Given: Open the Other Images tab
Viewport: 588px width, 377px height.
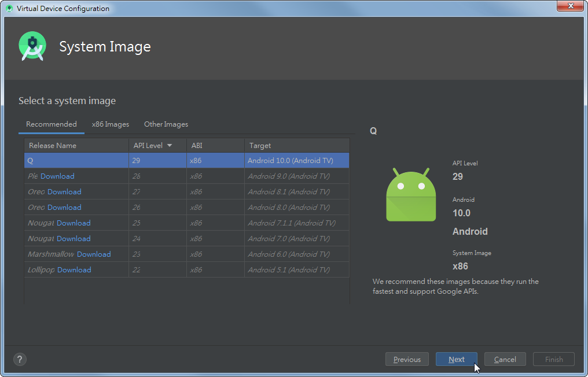Looking at the screenshot, I should pos(166,124).
